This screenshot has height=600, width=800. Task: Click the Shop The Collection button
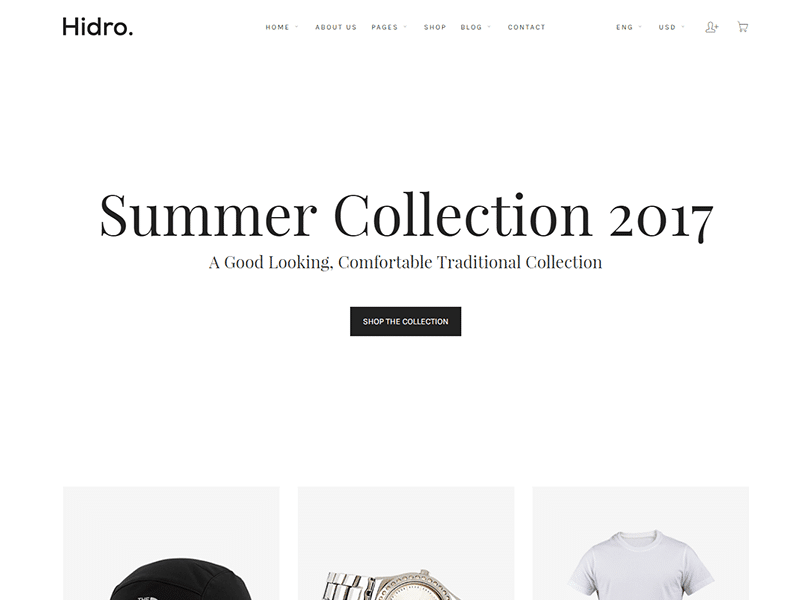tap(406, 321)
